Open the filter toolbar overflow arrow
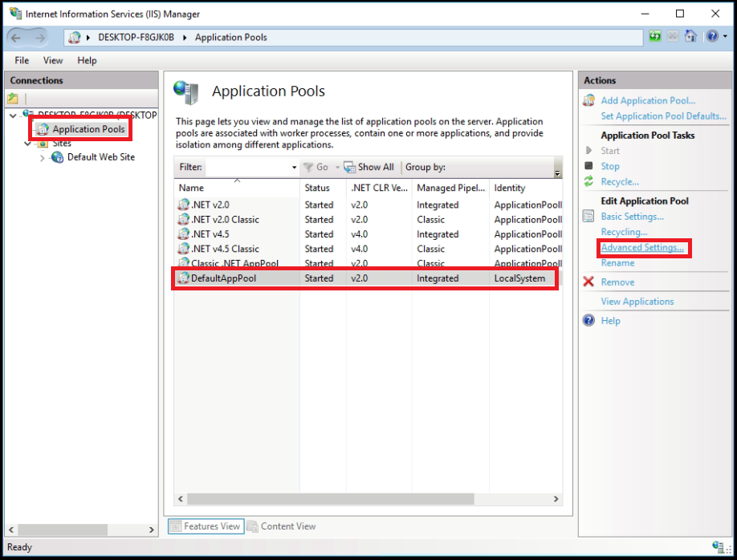The width and height of the screenshot is (737, 560). (557, 172)
